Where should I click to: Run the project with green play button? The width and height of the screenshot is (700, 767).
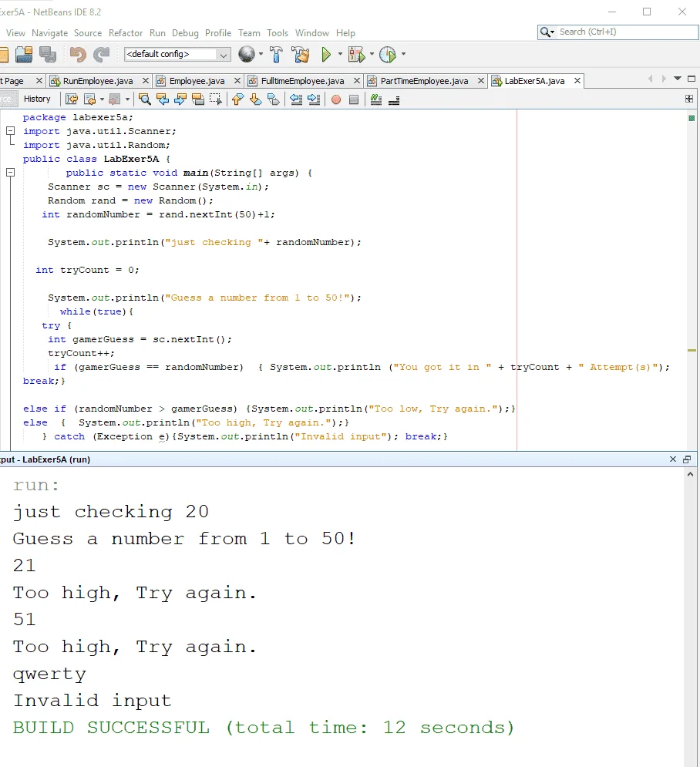326,54
